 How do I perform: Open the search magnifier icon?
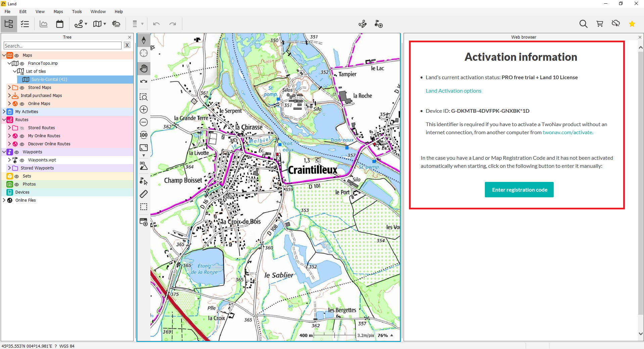(584, 24)
